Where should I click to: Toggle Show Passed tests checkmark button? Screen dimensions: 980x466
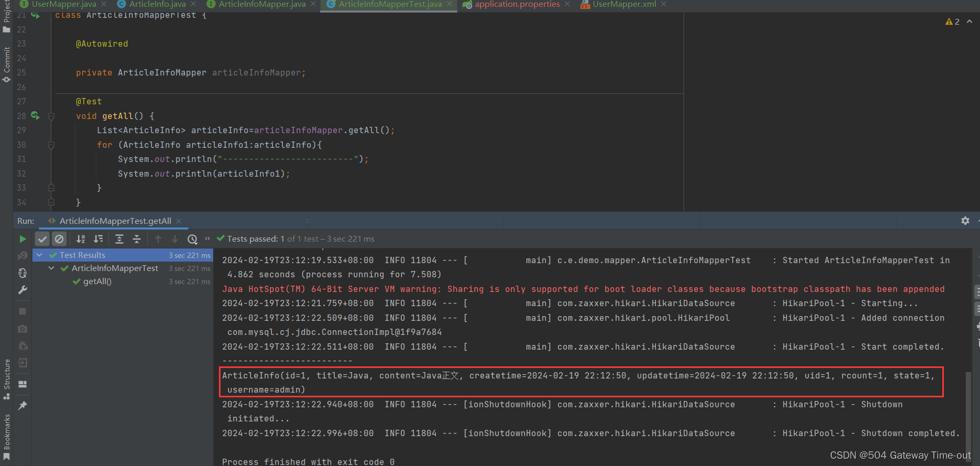(x=42, y=239)
